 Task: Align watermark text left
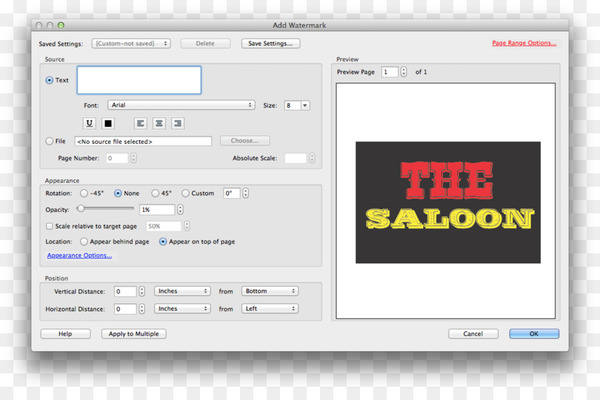[140, 123]
